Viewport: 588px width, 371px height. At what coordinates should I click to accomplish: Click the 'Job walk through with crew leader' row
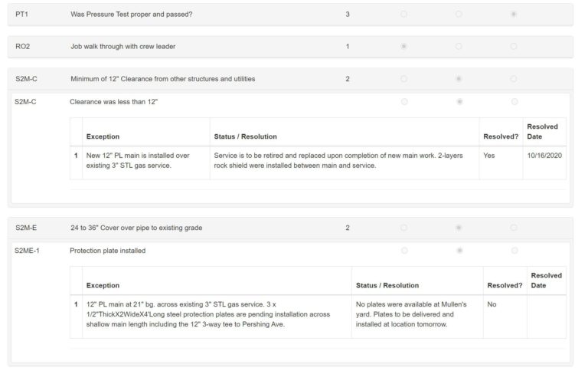point(122,46)
